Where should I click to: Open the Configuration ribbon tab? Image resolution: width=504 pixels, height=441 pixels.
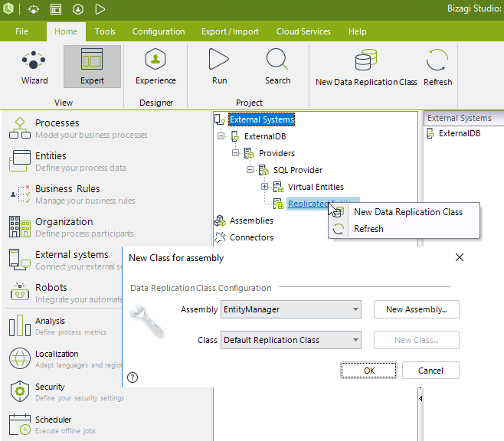pyautogui.click(x=159, y=31)
